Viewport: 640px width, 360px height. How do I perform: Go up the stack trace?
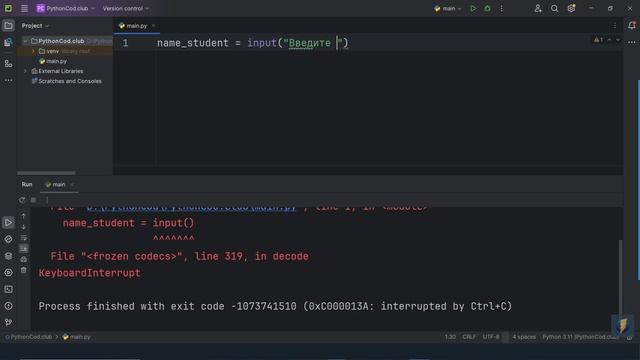point(24,216)
